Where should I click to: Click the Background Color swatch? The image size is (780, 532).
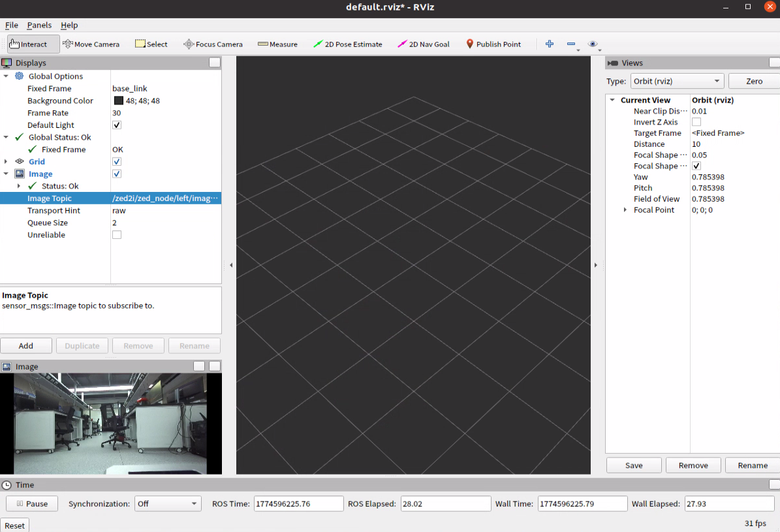click(x=118, y=101)
